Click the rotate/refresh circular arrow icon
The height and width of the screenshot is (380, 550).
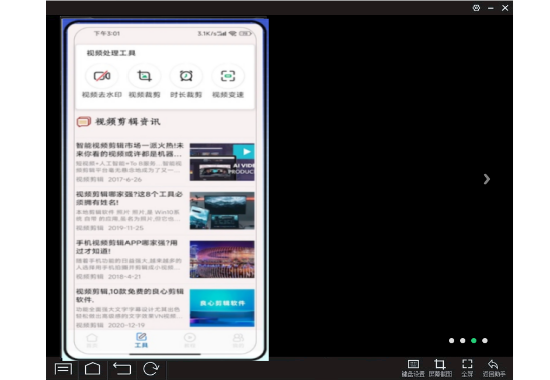(x=151, y=369)
